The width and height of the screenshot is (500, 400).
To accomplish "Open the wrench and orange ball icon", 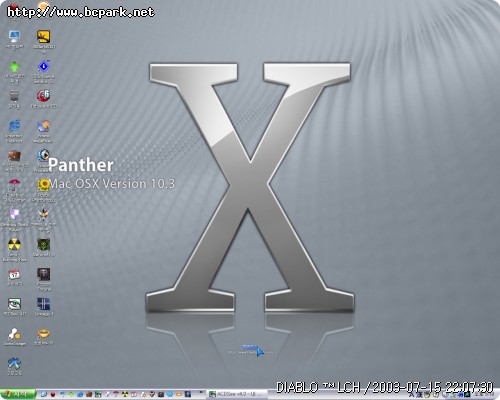I will (14, 333).
